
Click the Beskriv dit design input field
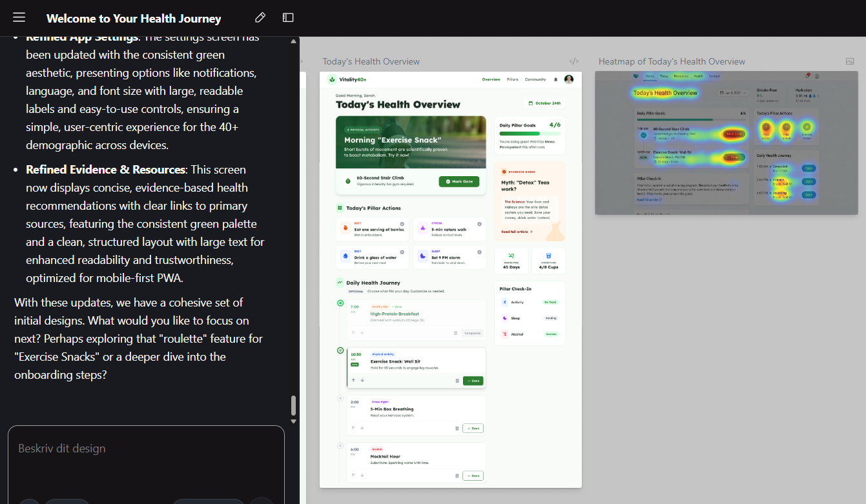click(x=146, y=465)
